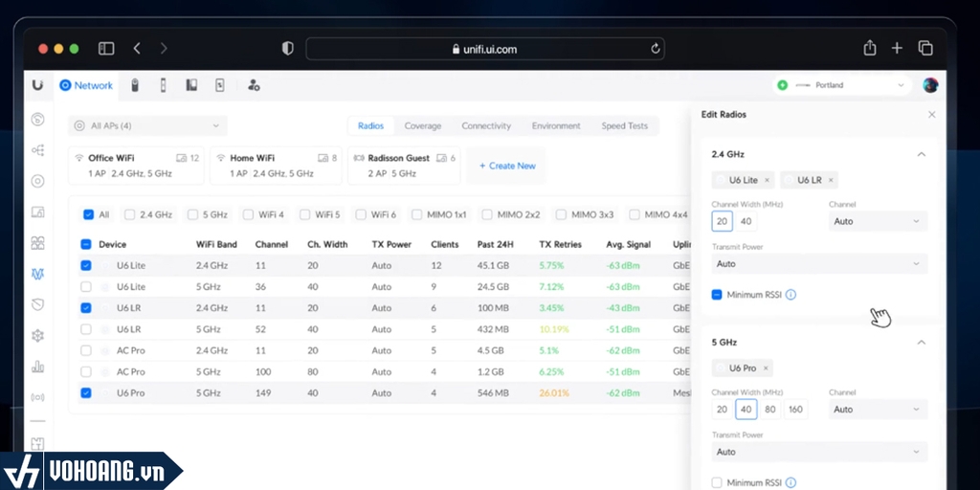Open the user avatar at top right

click(x=930, y=85)
